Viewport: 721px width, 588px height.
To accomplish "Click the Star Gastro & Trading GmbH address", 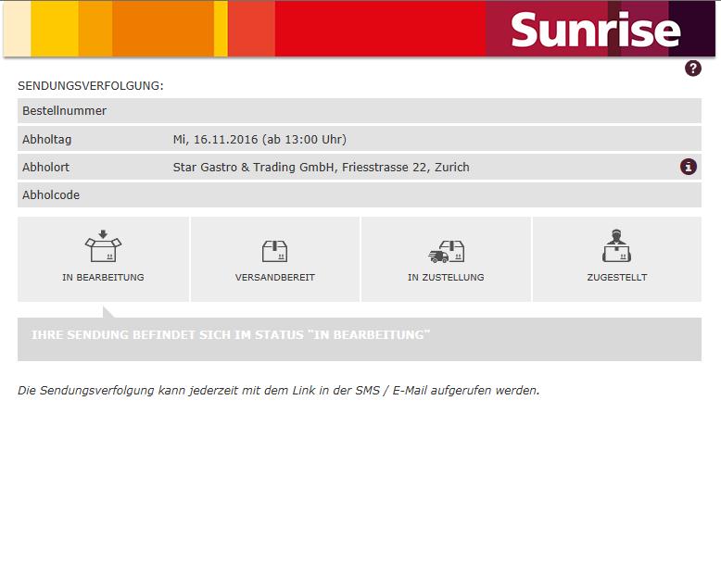I will 321,167.
